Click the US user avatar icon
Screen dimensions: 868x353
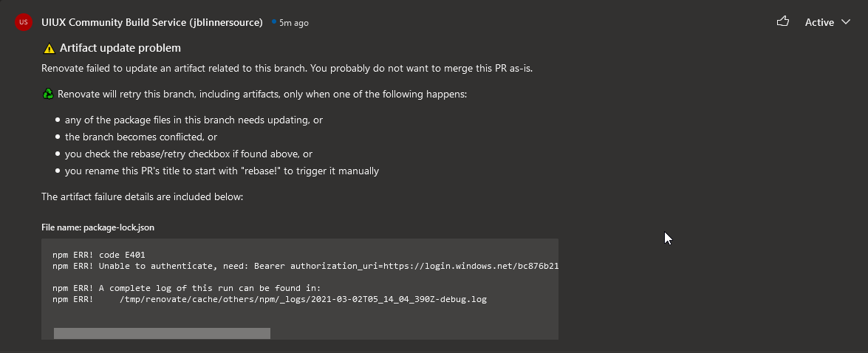(x=23, y=22)
